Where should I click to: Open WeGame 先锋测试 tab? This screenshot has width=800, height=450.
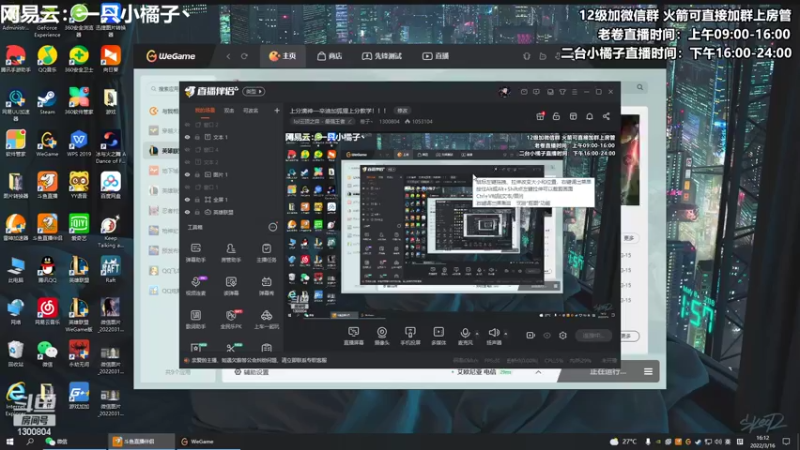[x=382, y=56]
